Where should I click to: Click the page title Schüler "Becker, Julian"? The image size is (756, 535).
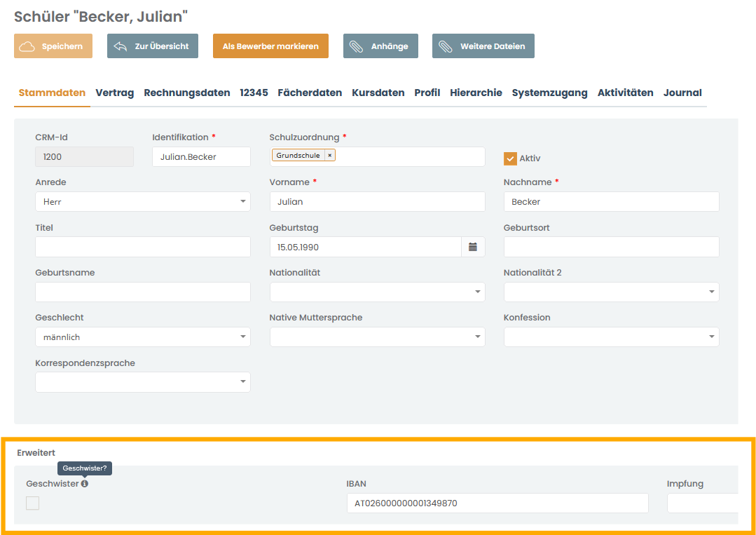pyautogui.click(x=101, y=16)
